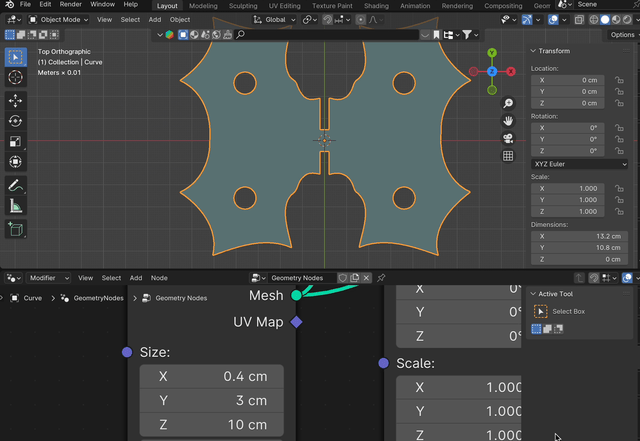640x441 pixels.
Task: Toggle snapping magnet in viewport header
Action: (x=327, y=20)
